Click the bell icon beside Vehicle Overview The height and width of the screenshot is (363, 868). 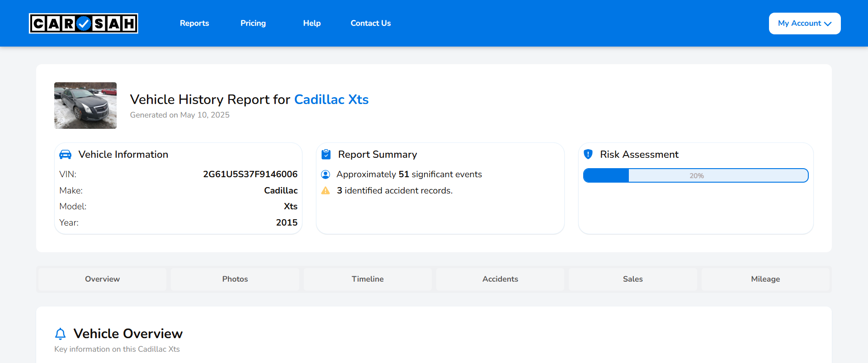60,334
